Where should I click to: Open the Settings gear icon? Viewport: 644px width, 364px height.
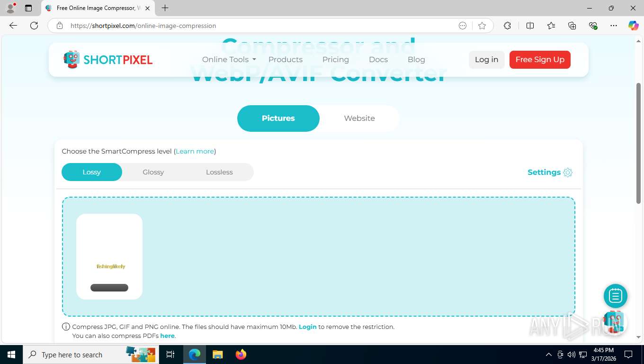(x=568, y=173)
